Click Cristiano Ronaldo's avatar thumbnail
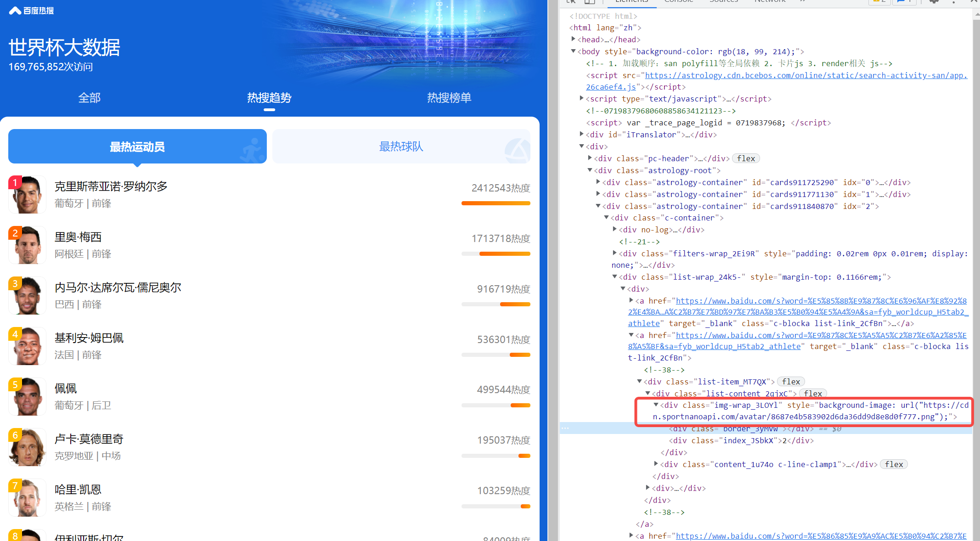 point(27,195)
